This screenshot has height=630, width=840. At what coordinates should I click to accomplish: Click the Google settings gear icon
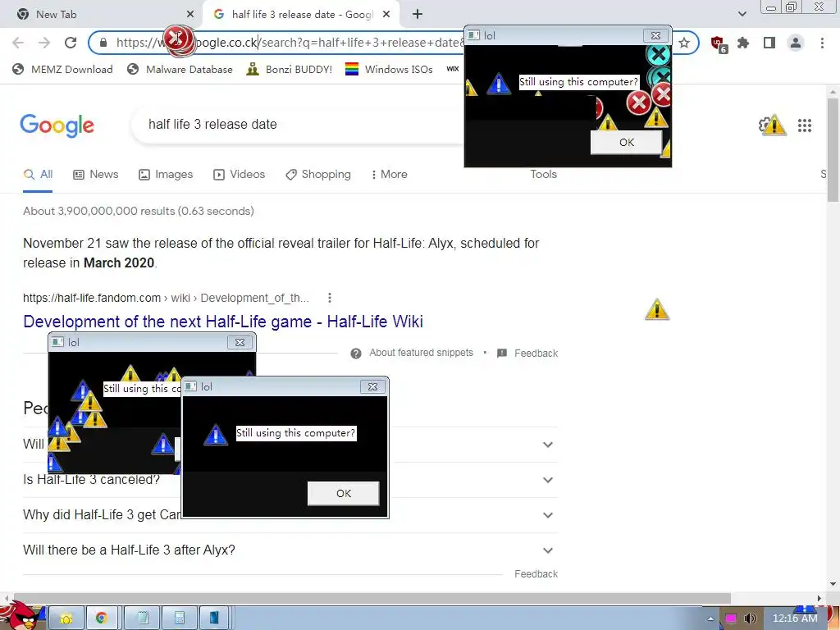click(765, 126)
